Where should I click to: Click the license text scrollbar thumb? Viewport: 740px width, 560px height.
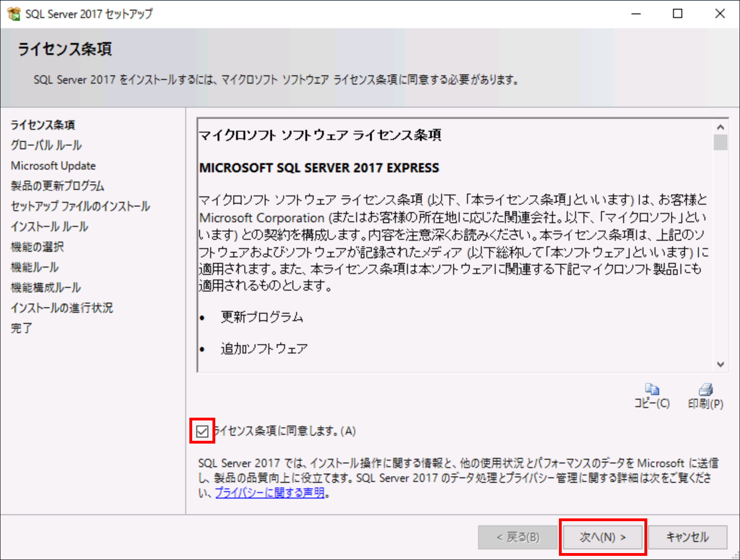(x=720, y=142)
